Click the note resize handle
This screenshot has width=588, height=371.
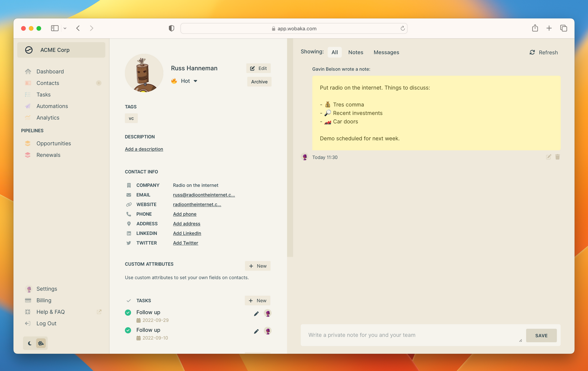(520, 340)
